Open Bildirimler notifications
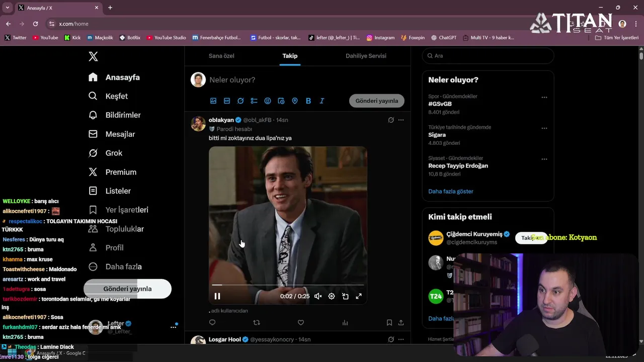 click(115, 115)
